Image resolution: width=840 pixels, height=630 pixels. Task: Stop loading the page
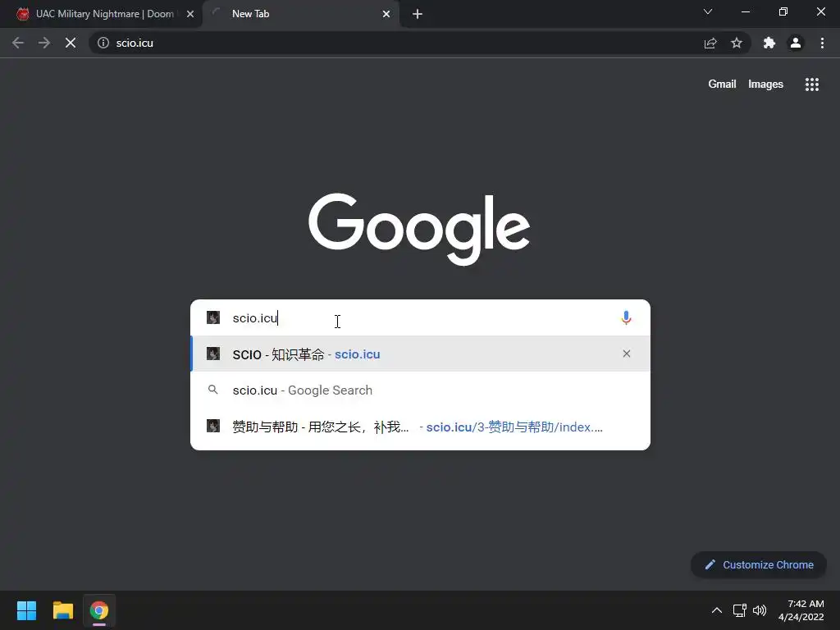pyautogui.click(x=71, y=43)
